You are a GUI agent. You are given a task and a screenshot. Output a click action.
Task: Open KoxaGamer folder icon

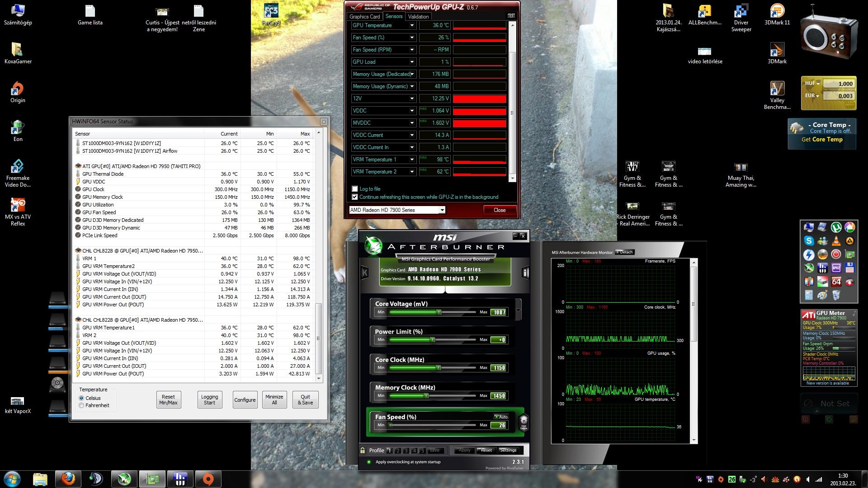click(x=18, y=53)
